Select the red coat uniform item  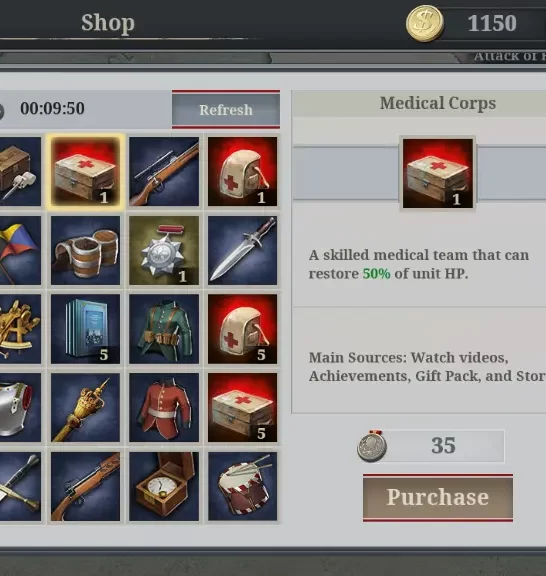point(164,407)
